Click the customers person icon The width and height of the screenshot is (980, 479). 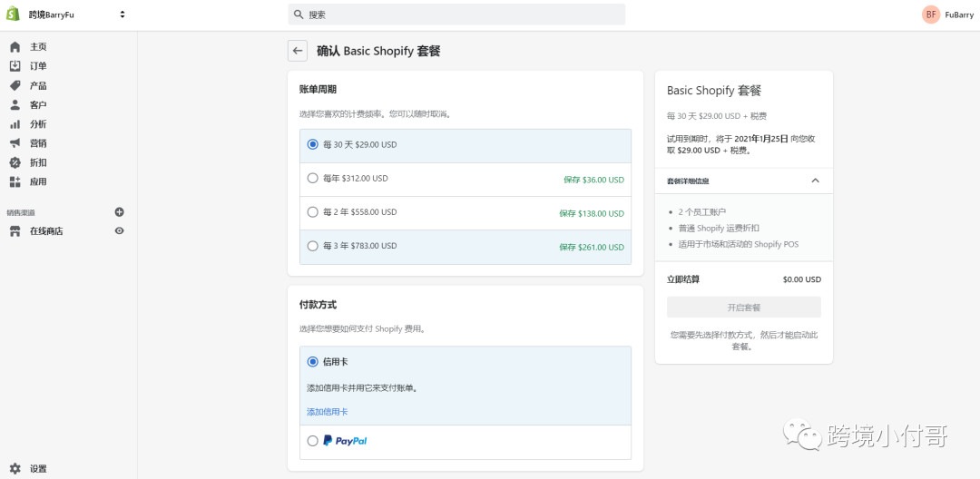click(x=15, y=105)
